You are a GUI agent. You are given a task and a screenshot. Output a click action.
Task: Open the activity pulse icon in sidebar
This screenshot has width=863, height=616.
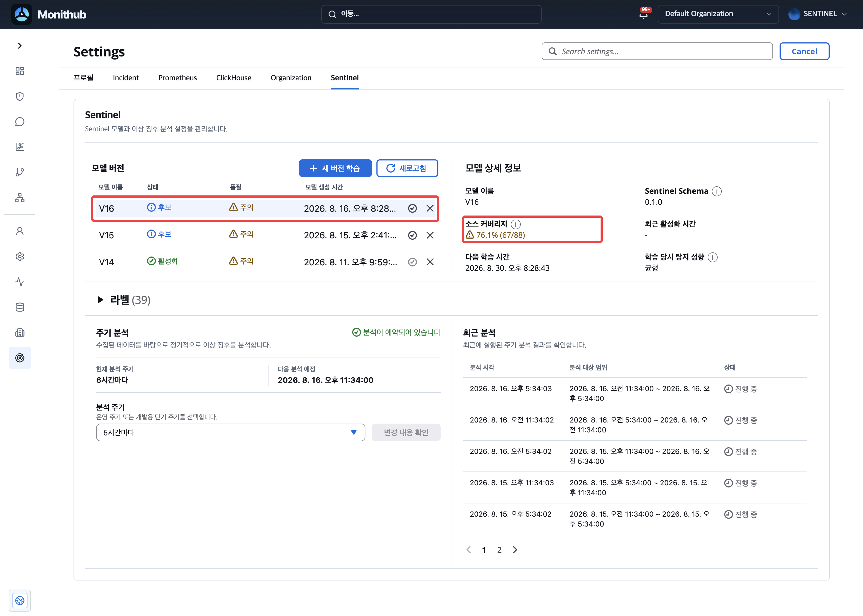(20, 282)
